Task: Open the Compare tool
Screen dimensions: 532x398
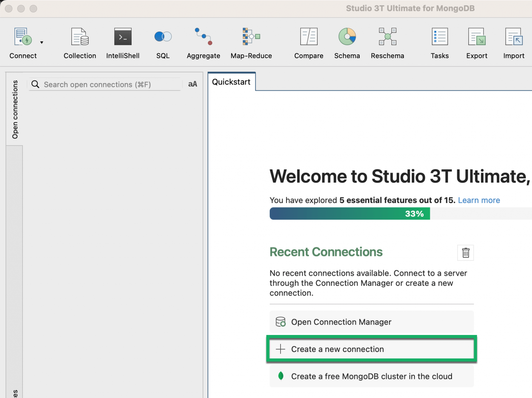Action: point(308,42)
